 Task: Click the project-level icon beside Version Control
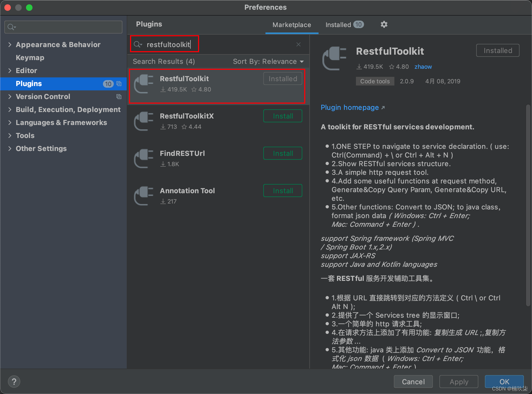point(119,97)
